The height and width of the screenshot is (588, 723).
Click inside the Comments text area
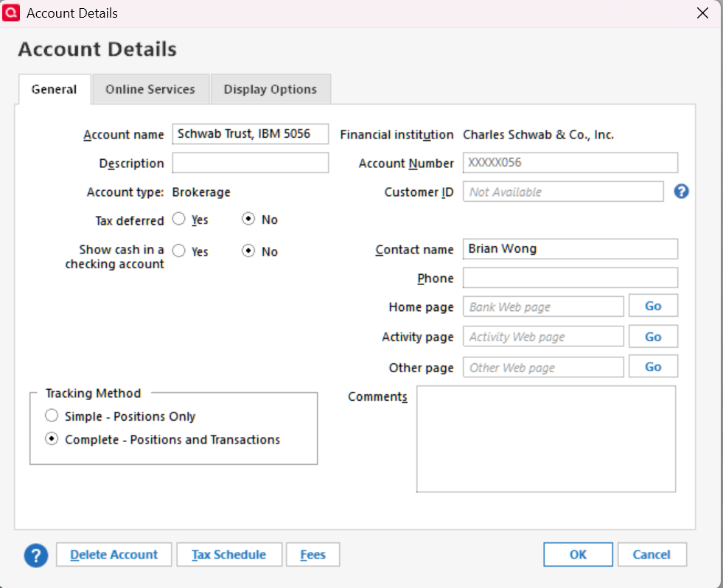(x=546, y=439)
